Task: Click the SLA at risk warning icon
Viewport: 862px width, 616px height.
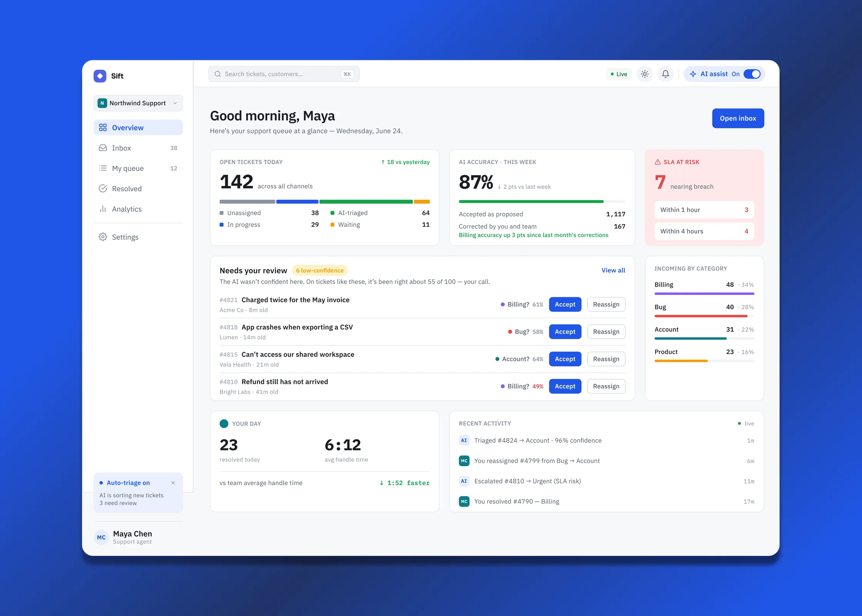Action: pos(658,162)
